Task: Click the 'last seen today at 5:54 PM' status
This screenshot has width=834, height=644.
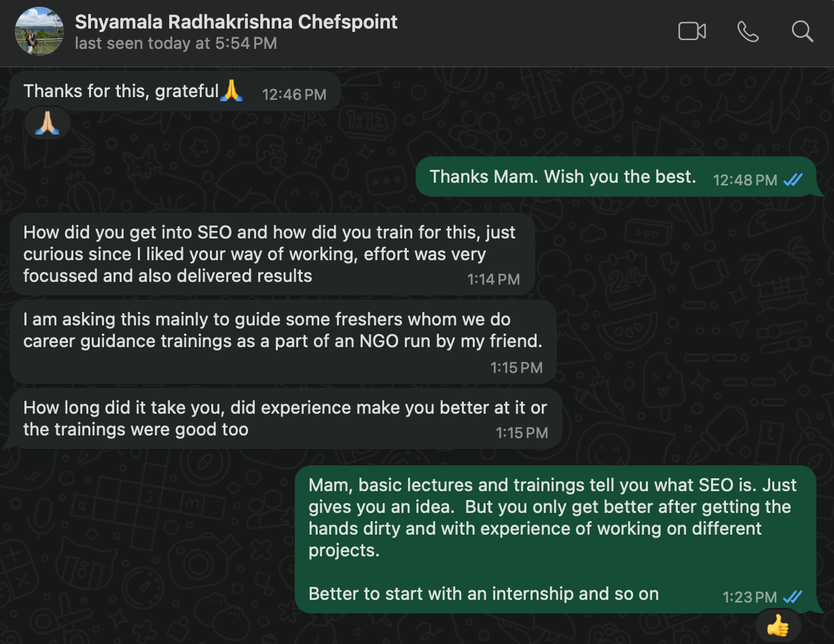Action: pos(175,43)
